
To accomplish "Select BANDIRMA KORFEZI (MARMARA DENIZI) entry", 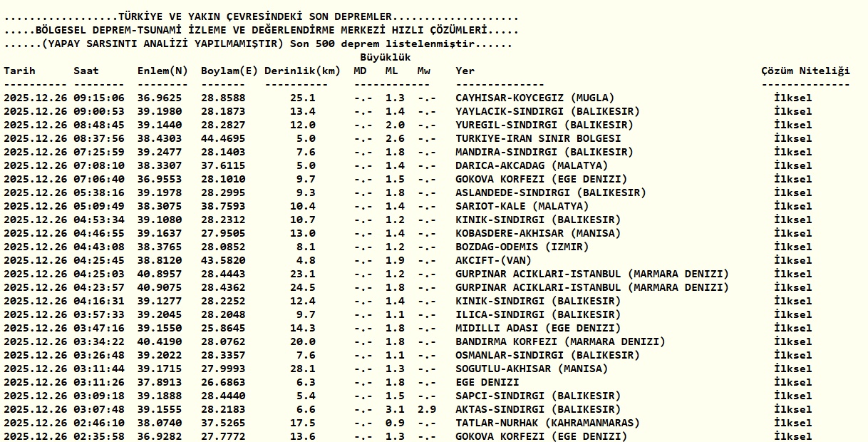I will (560, 341).
